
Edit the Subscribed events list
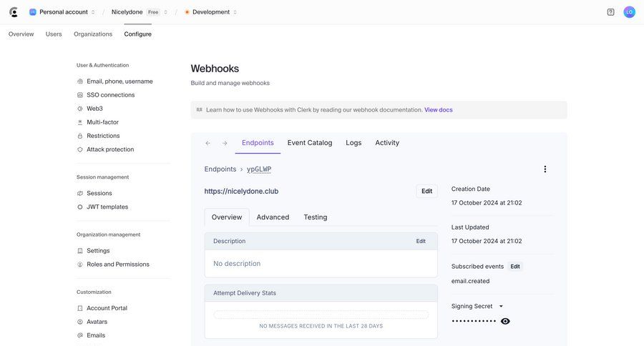pos(515,267)
